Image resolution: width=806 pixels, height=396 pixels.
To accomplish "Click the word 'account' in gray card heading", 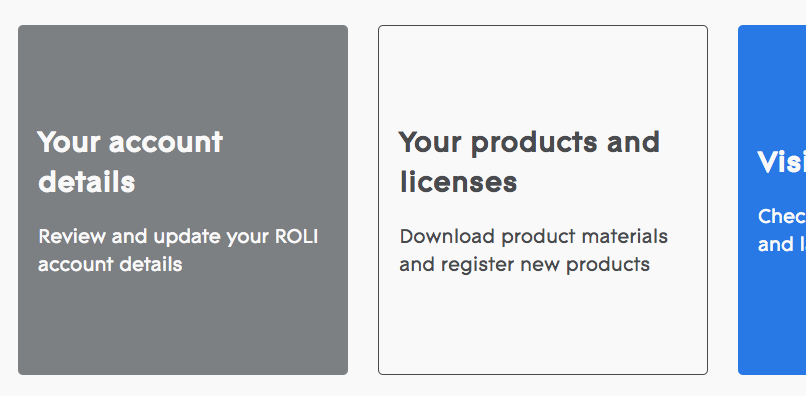I will 166,142.
